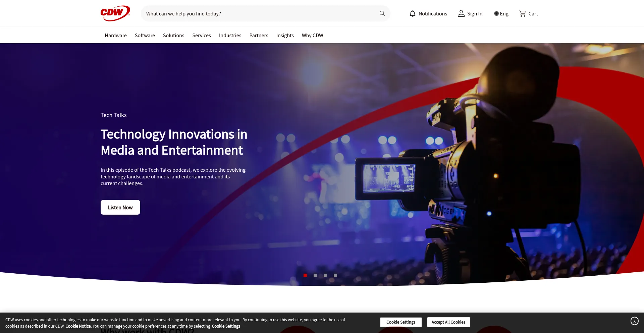Image resolution: width=644 pixels, height=333 pixels.
Task: Open the Insights menu
Action: (x=285, y=35)
